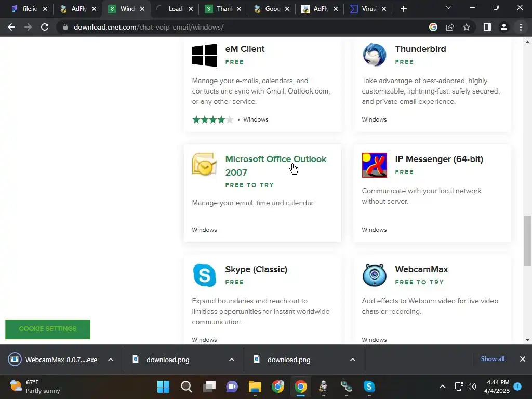The image size is (532, 399).
Task: Open Chrome's three-dot menu
Action: (521, 27)
